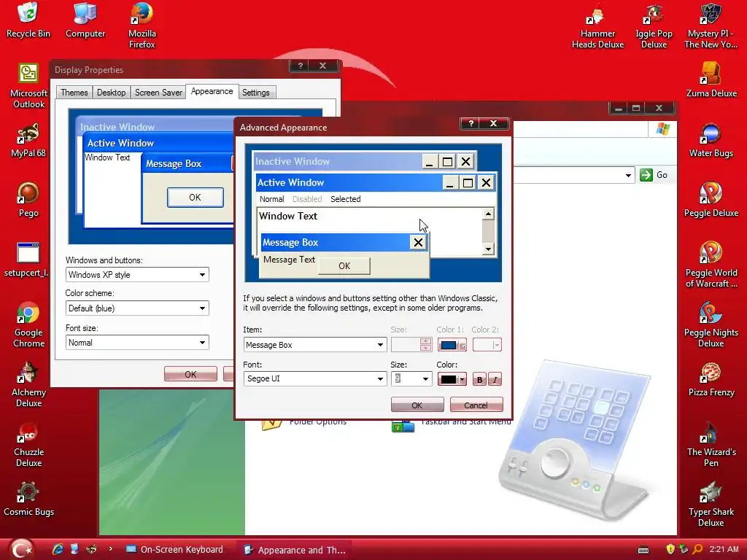Open address bar dropdown arrow next to Go
This screenshot has height=560, width=747.
[x=628, y=175]
